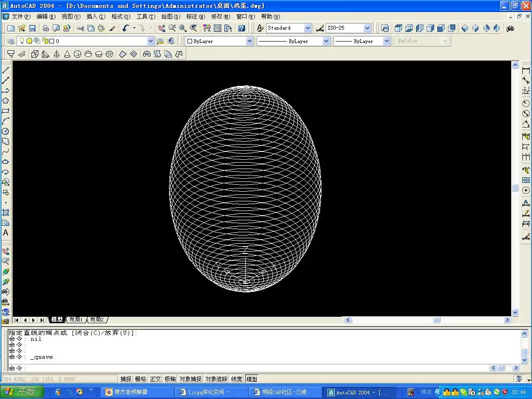This screenshot has width=532, height=399.
Task: Toggle 模型 (Model) space button in status bar
Action: click(252, 379)
